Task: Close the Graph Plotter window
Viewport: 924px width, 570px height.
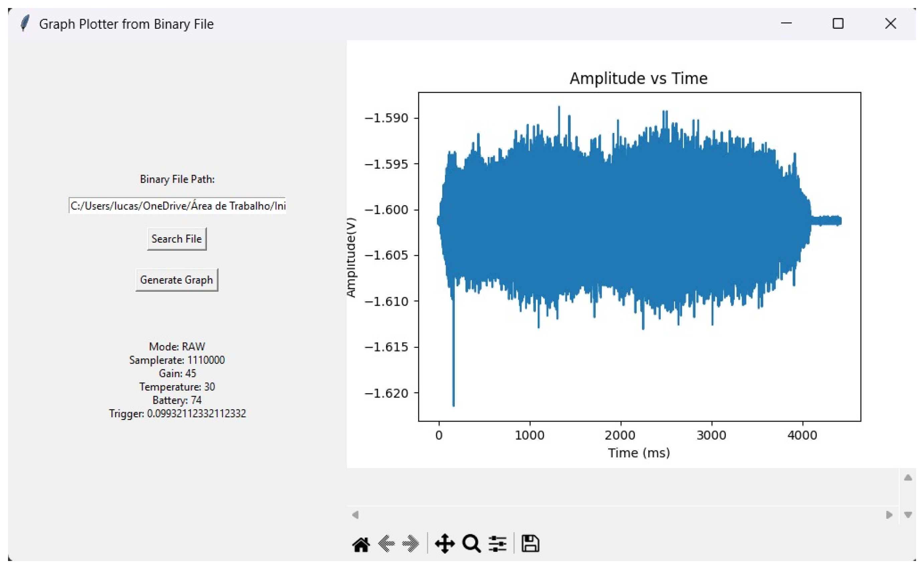Action: pyautogui.click(x=891, y=24)
